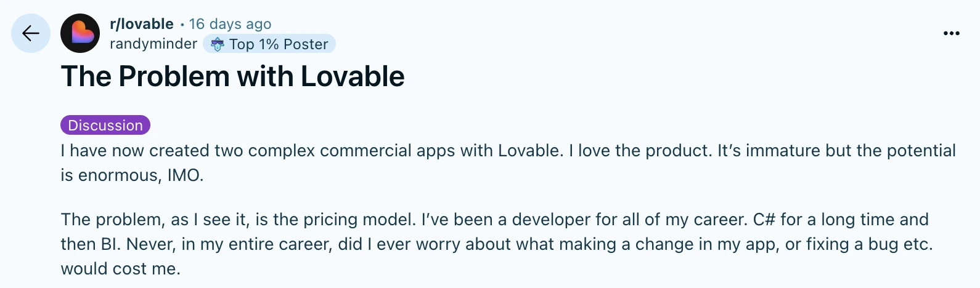This screenshot has width=980, height=288.
Task: Click the word 'IMO' in the post
Action: (x=184, y=175)
